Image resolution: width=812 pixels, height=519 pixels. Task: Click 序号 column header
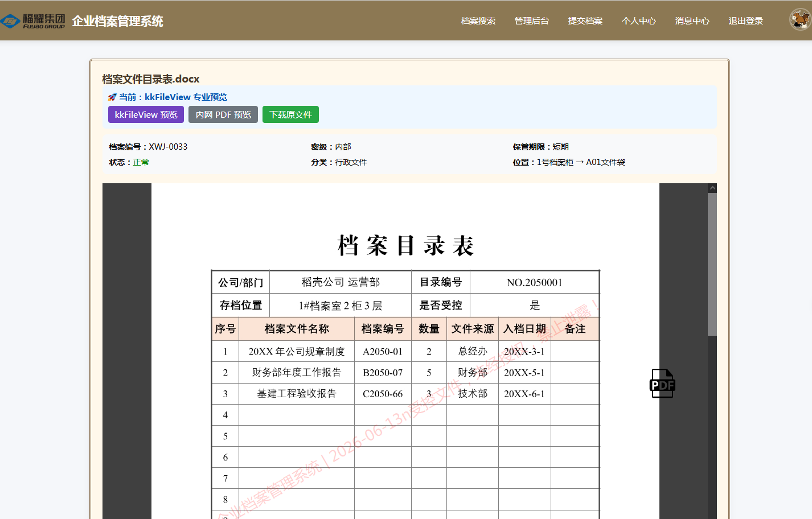click(225, 329)
